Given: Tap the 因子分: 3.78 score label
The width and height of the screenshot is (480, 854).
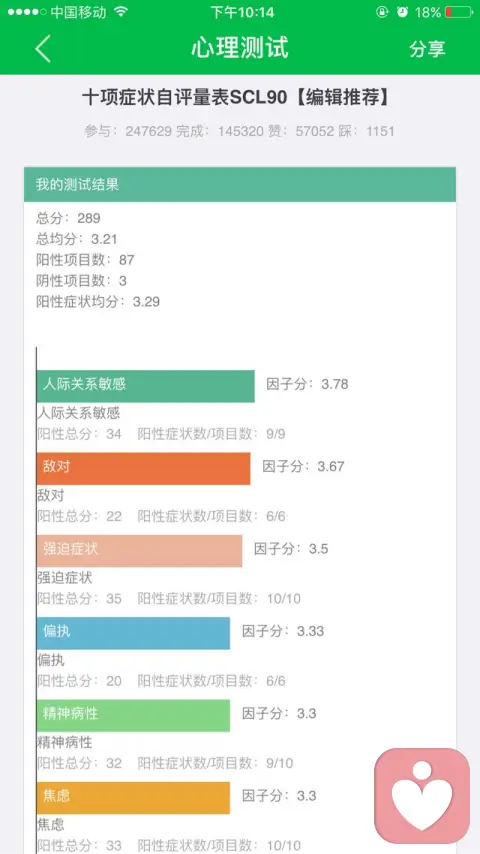Looking at the screenshot, I should 307,385.
